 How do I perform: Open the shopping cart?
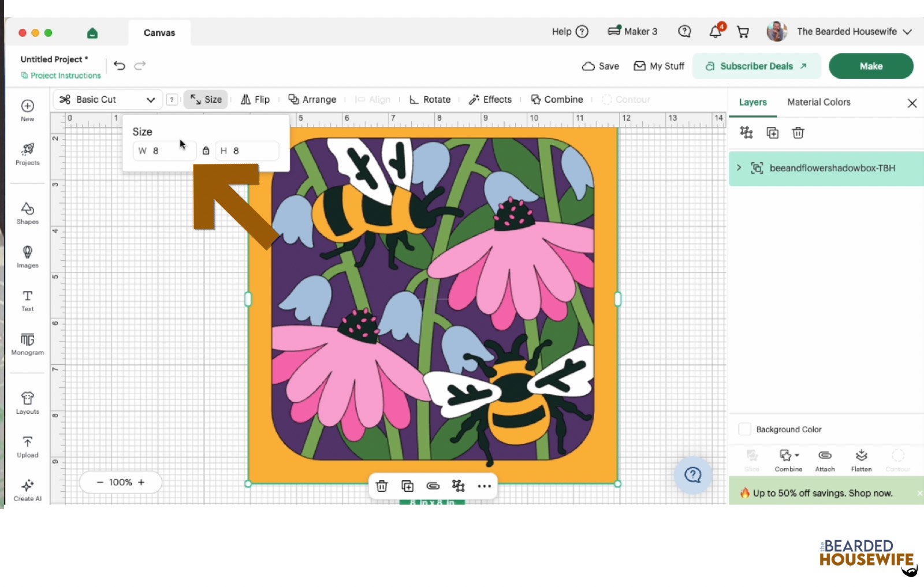pos(743,32)
